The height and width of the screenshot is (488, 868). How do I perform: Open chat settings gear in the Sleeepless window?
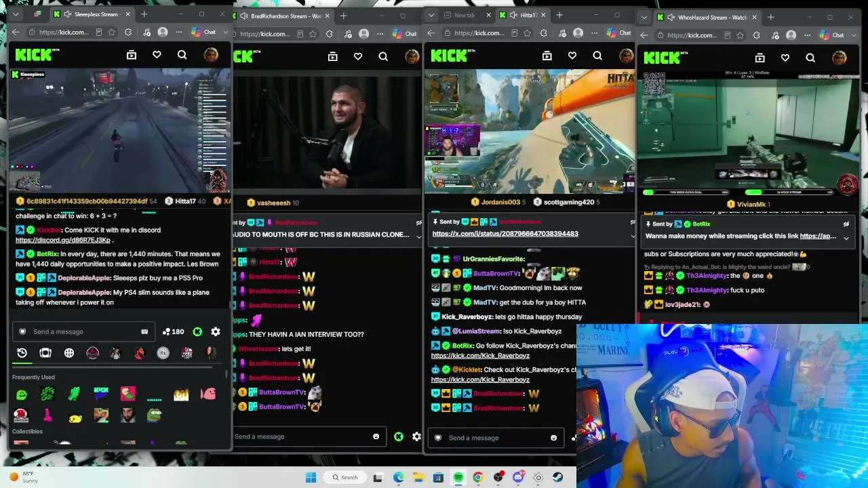pos(216,331)
